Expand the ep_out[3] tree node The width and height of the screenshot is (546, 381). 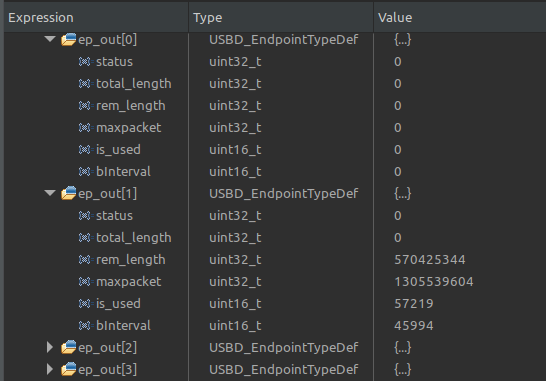(x=50, y=369)
